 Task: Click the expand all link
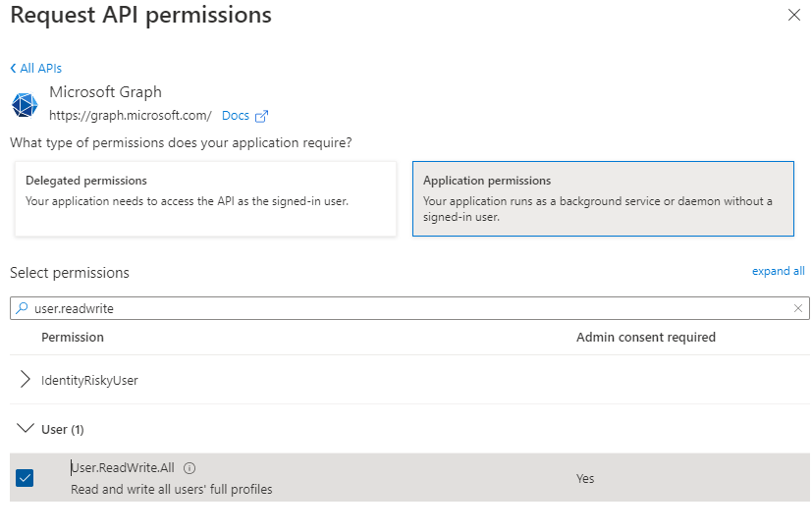779,271
